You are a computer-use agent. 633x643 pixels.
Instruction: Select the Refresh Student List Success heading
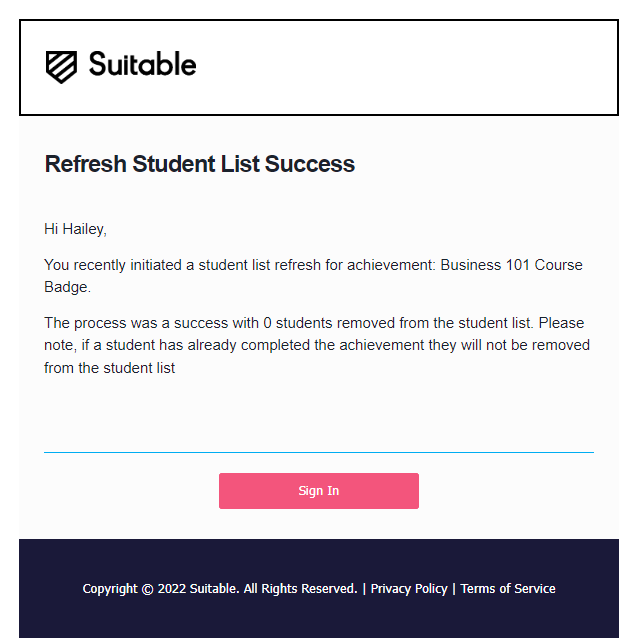(199, 164)
